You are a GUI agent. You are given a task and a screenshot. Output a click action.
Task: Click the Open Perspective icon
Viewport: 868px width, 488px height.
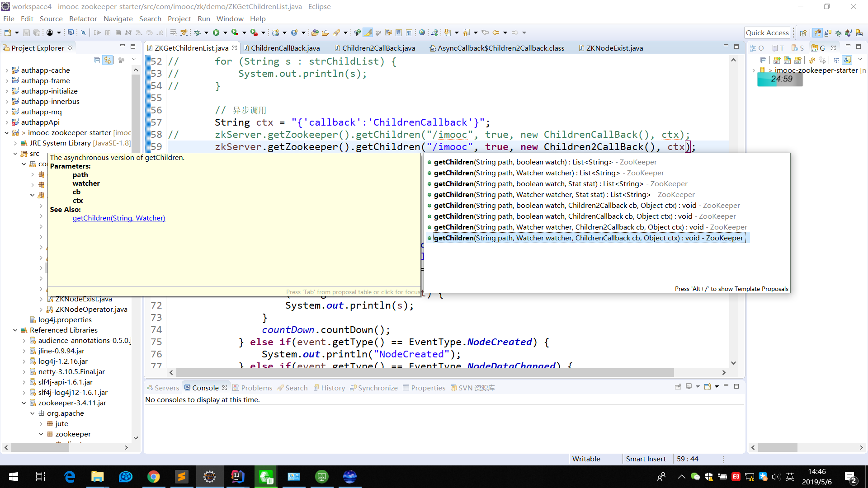click(x=803, y=33)
